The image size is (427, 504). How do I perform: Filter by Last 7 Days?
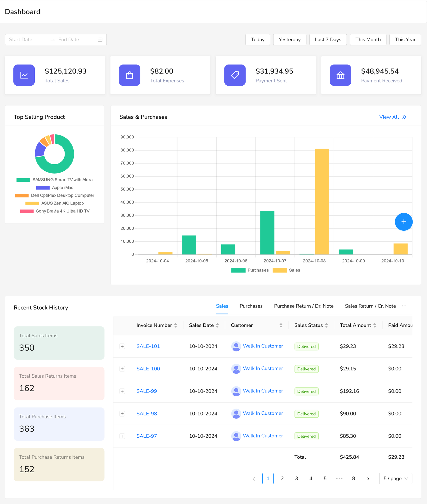pos(328,39)
